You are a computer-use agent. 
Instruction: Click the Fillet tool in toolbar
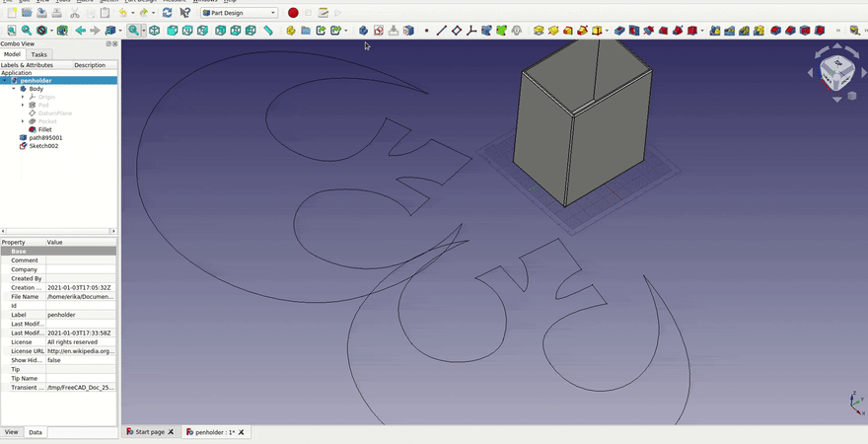point(775,31)
